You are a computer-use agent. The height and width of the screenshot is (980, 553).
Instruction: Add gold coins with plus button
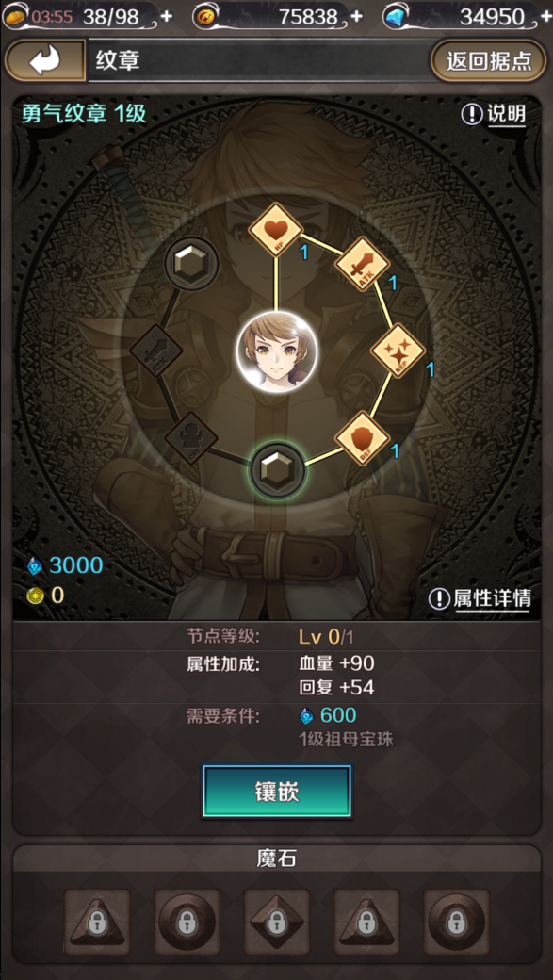click(x=356, y=16)
